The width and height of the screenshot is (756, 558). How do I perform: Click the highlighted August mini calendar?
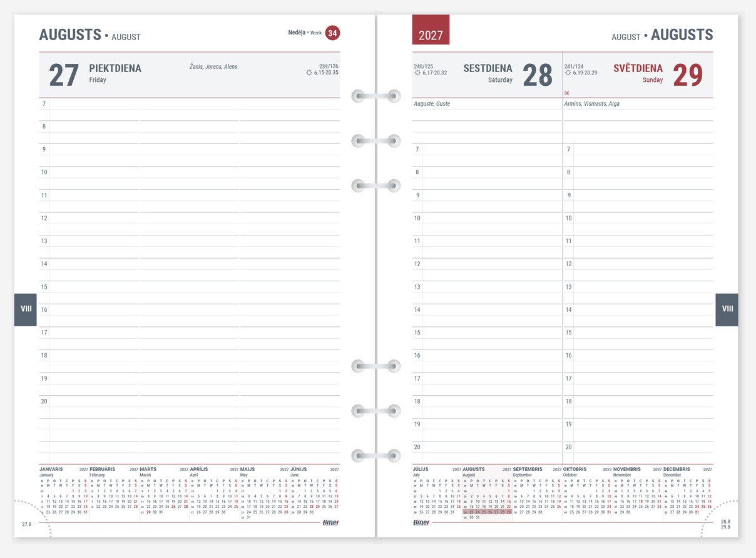(487, 493)
